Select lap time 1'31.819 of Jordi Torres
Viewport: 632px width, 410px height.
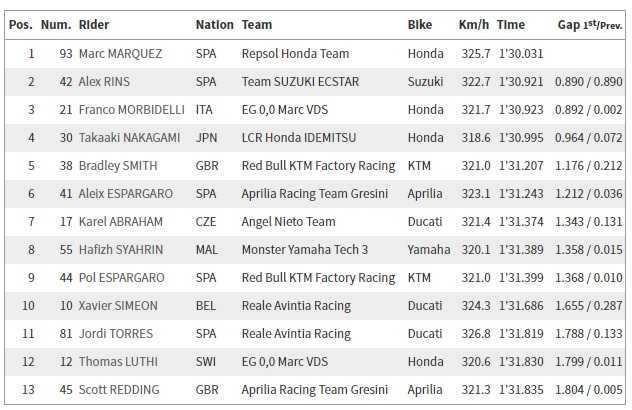coord(521,334)
